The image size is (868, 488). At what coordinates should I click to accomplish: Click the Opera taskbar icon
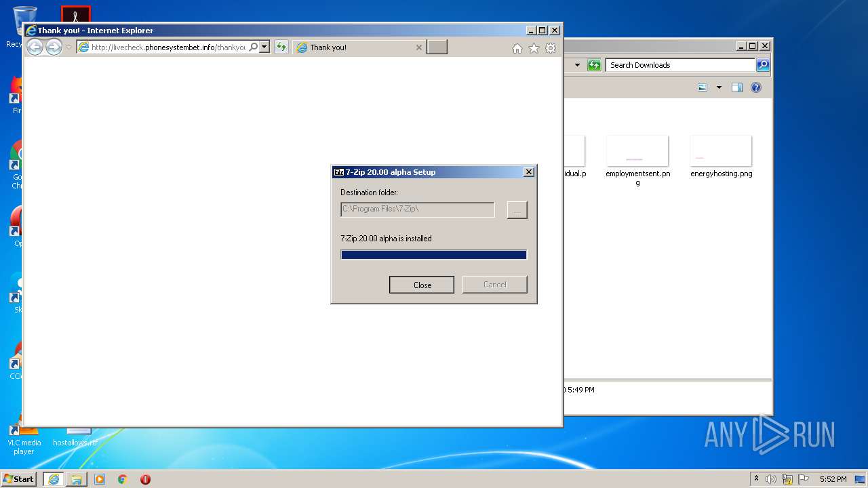click(x=145, y=479)
